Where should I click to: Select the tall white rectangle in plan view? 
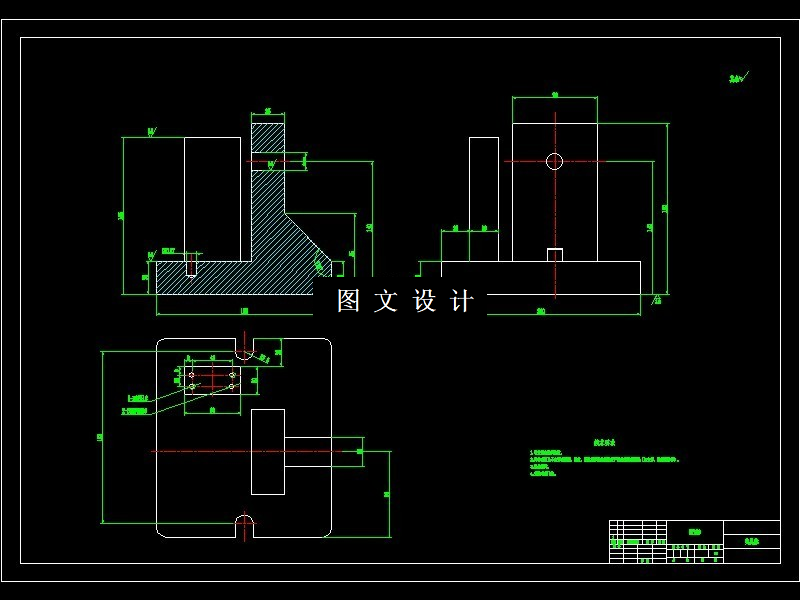point(268,452)
